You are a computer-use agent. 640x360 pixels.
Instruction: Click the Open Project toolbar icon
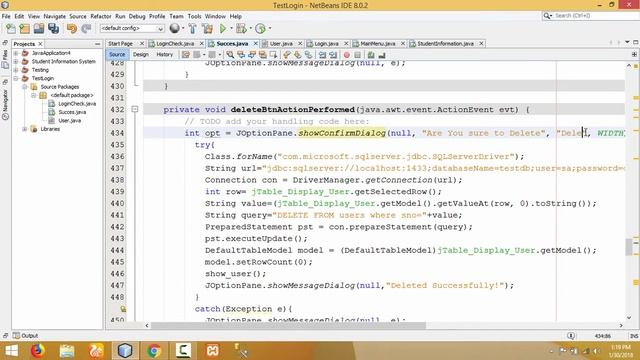39,29
